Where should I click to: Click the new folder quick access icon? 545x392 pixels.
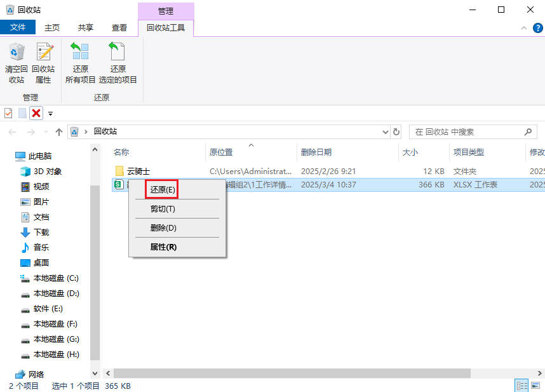coord(22,113)
